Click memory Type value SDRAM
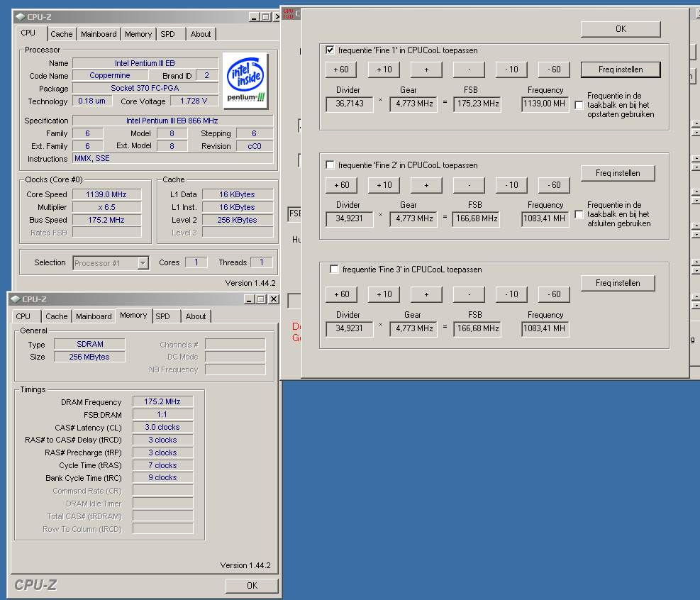This screenshot has height=600, width=700. click(x=90, y=344)
